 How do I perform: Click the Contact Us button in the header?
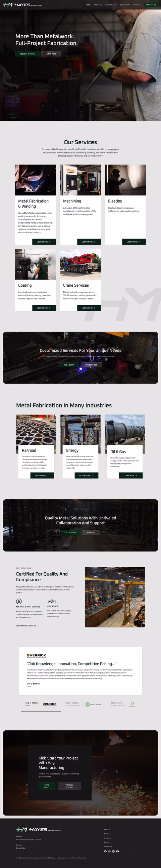(151, 5)
